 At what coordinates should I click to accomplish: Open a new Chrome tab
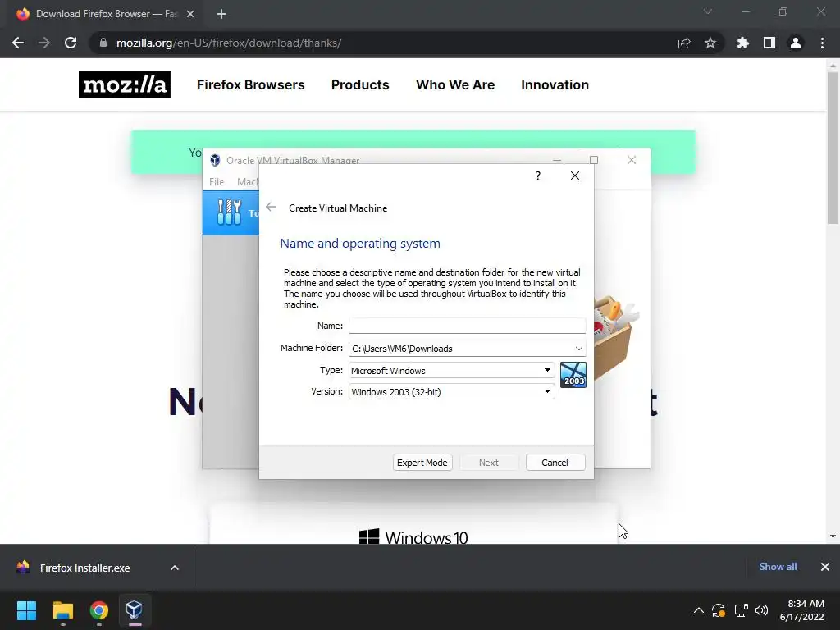[x=221, y=14]
